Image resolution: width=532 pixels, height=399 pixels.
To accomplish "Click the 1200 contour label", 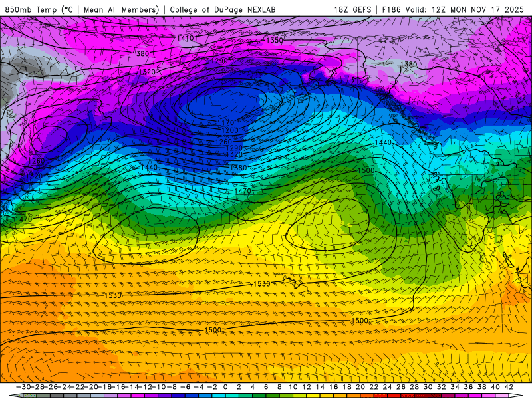I will tap(230, 130).
